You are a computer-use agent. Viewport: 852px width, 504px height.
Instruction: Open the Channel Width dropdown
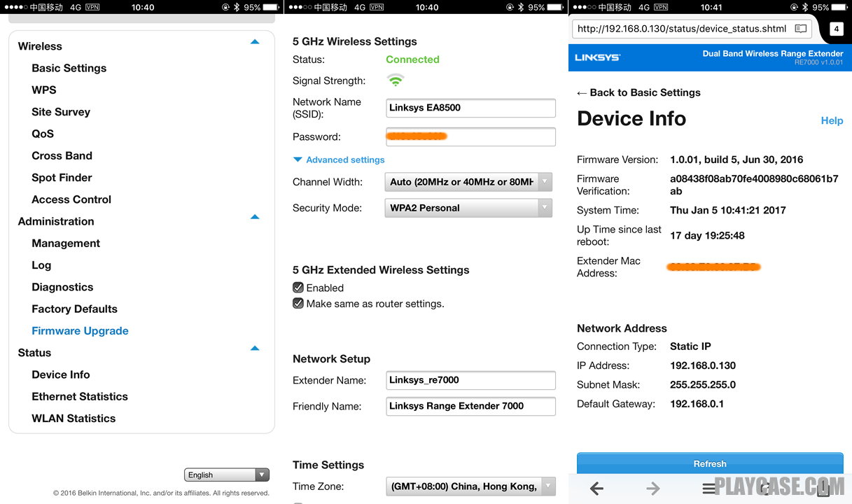468,182
